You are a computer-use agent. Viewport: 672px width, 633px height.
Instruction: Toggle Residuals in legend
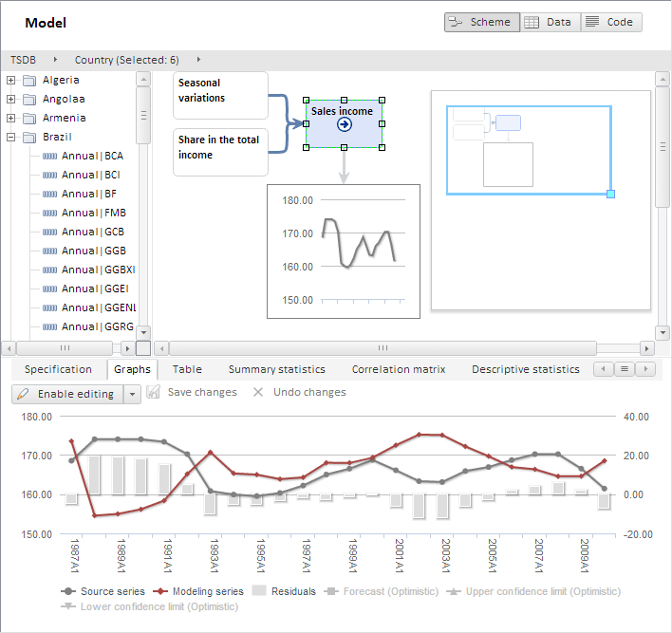[x=284, y=591]
